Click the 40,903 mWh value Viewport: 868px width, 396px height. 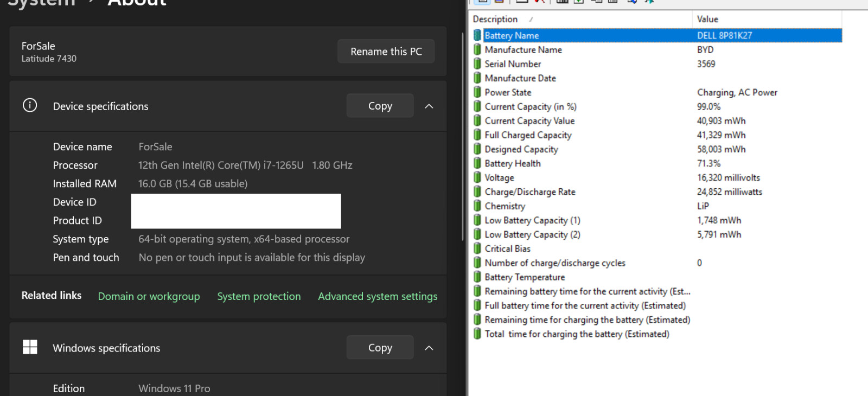tap(722, 120)
